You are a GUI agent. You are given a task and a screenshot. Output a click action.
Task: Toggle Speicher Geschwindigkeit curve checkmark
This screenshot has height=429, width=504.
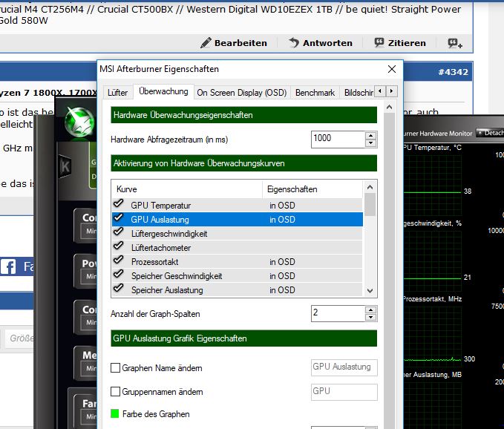[x=119, y=274]
